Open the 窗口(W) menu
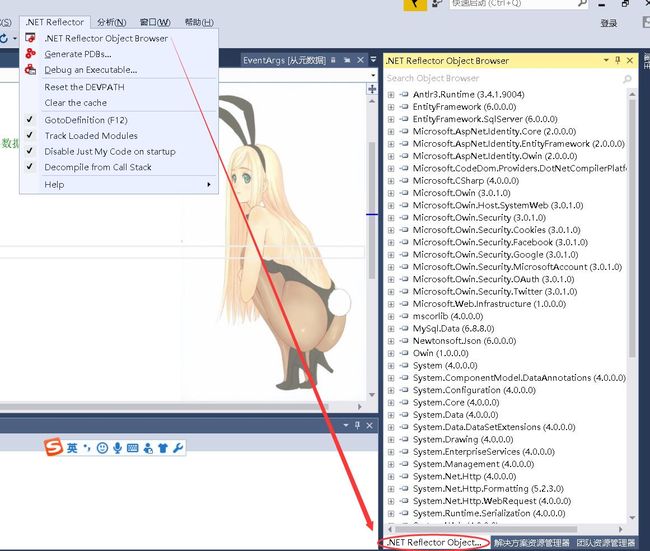 coord(155,22)
